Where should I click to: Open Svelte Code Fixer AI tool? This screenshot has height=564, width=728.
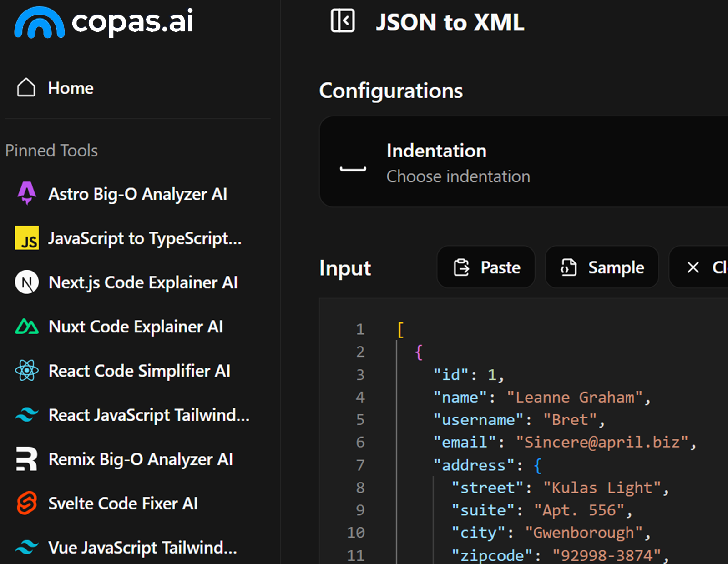(x=123, y=503)
